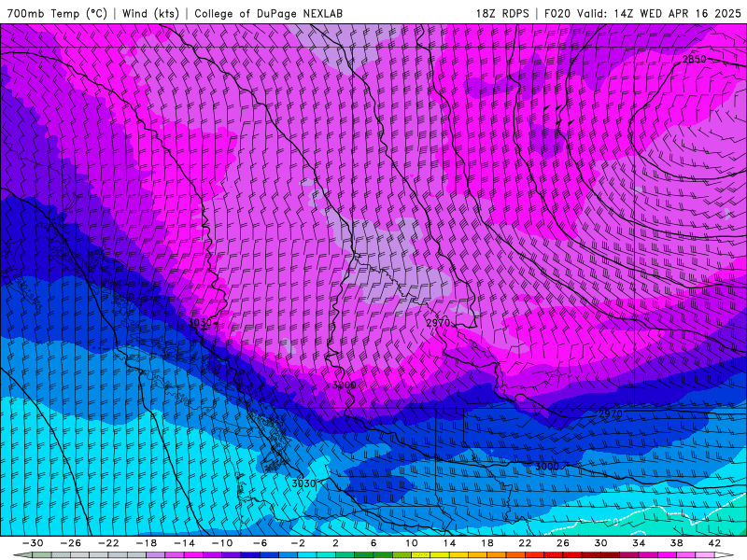The width and height of the screenshot is (747, 560).
Task: Click 'Valid: 14Z WED APR 16 2025' text
Action: point(659,13)
